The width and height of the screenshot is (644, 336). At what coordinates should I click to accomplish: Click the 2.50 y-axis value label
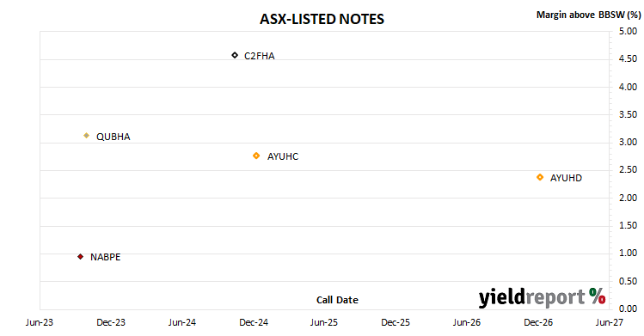(628, 169)
